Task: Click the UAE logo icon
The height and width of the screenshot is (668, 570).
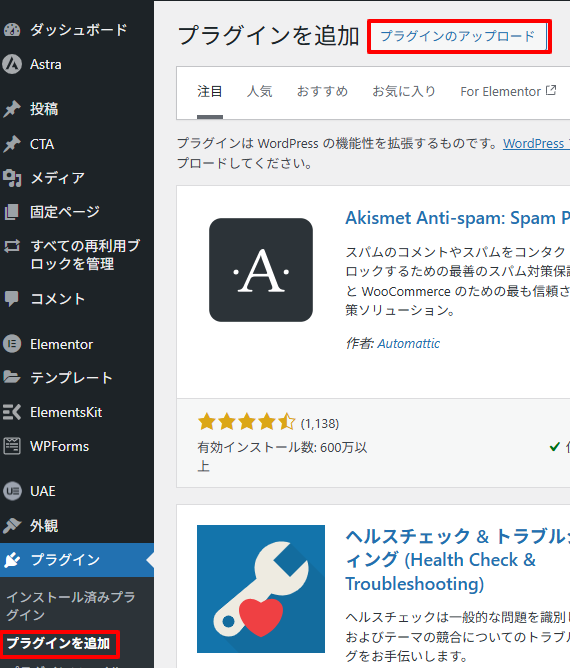Action: pyautogui.click(x=12, y=491)
